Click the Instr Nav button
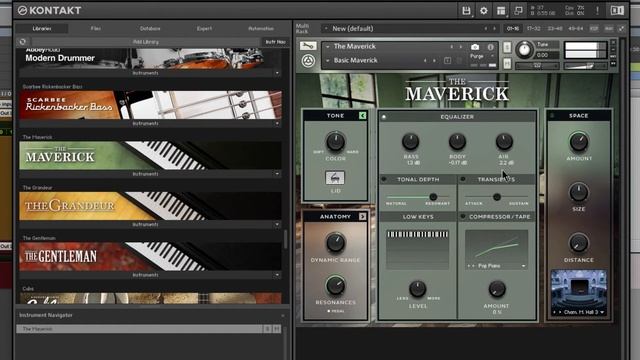640x360 pixels. tap(276, 42)
